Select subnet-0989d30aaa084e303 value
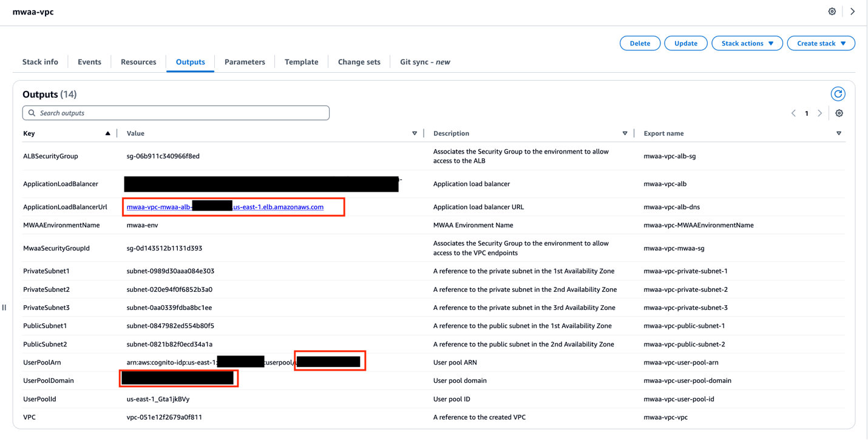The width and height of the screenshot is (868, 441). (171, 272)
